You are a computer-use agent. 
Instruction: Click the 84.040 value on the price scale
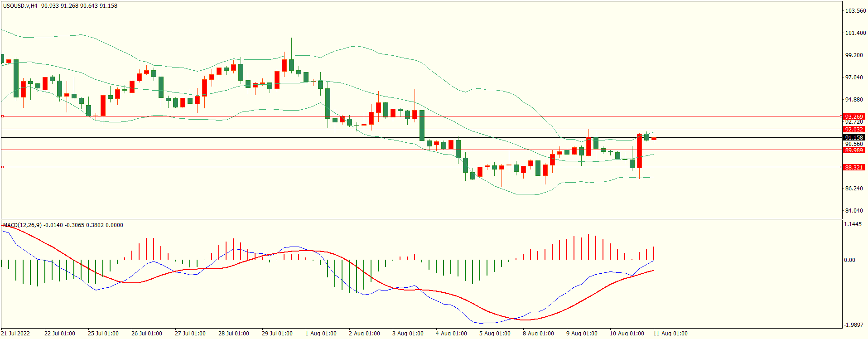[854, 211]
